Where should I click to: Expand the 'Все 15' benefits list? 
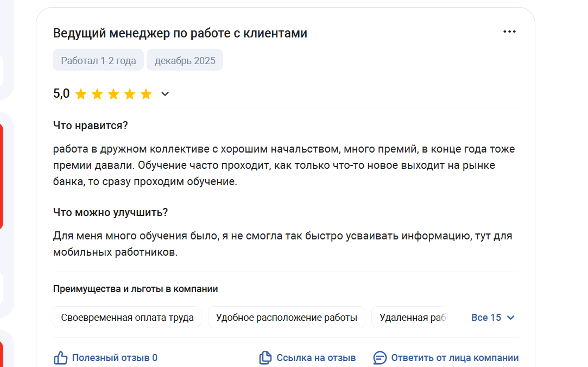click(x=486, y=318)
